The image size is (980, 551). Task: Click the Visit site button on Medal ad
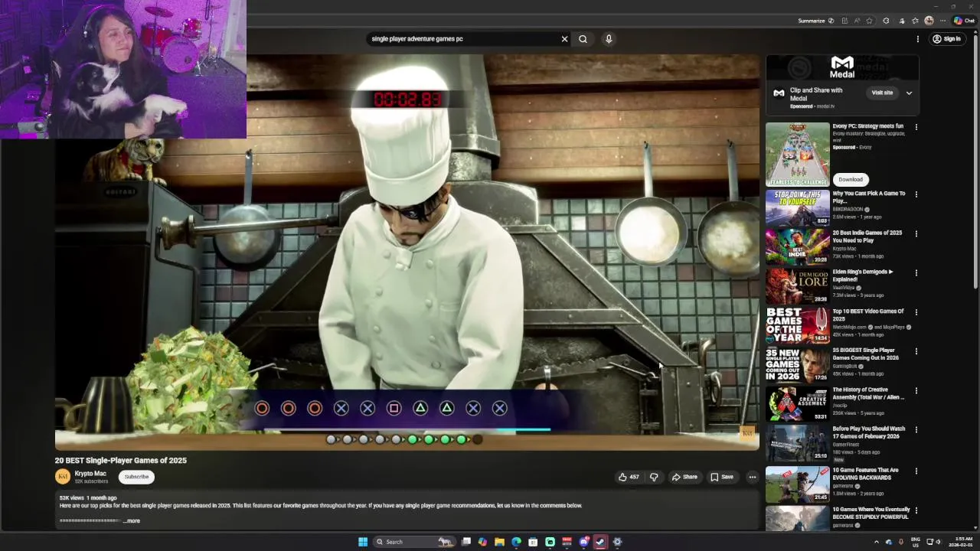[882, 93]
